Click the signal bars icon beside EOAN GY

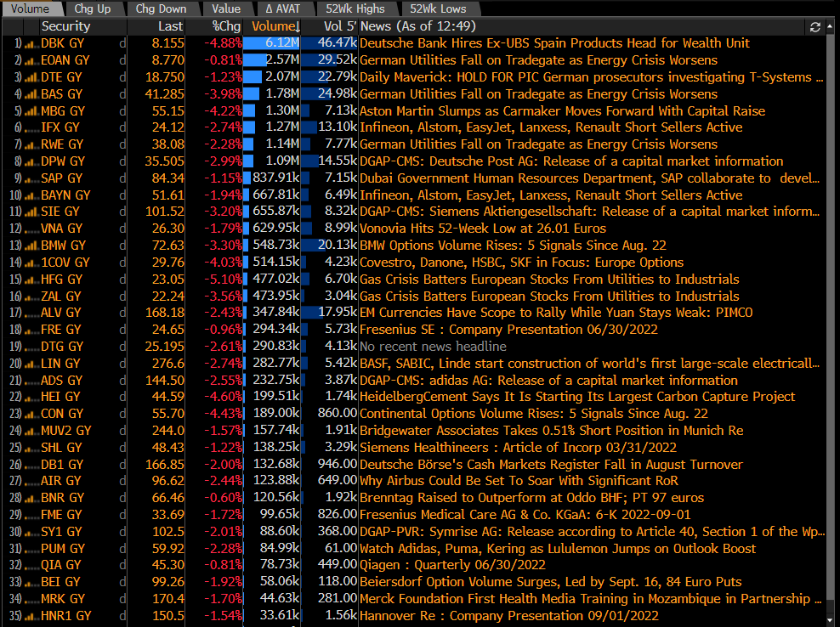(31, 61)
